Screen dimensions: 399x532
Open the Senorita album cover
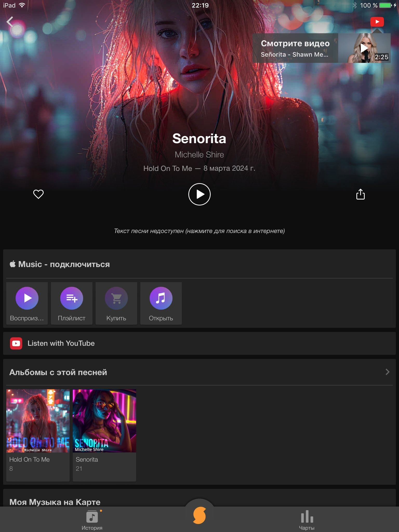(104, 421)
